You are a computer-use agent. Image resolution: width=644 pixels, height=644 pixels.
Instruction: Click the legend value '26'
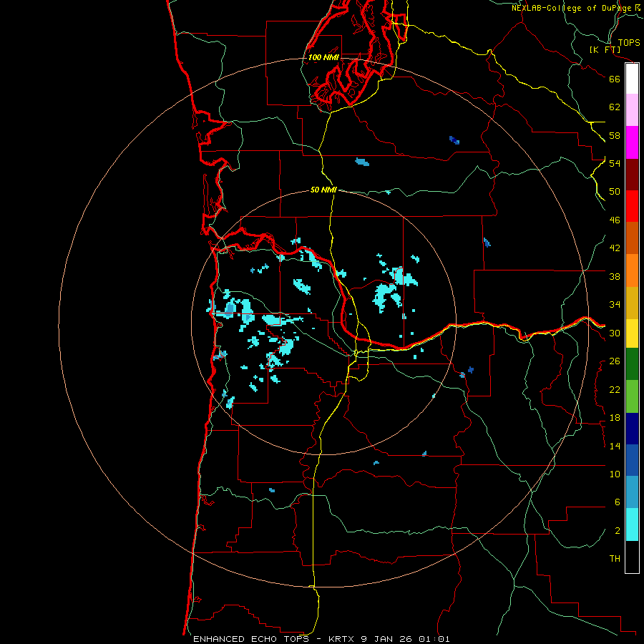[615, 361]
